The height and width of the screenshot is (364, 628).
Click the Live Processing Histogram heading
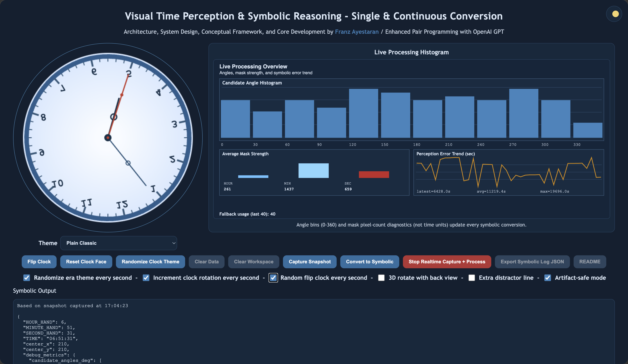pyautogui.click(x=411, y=52)
